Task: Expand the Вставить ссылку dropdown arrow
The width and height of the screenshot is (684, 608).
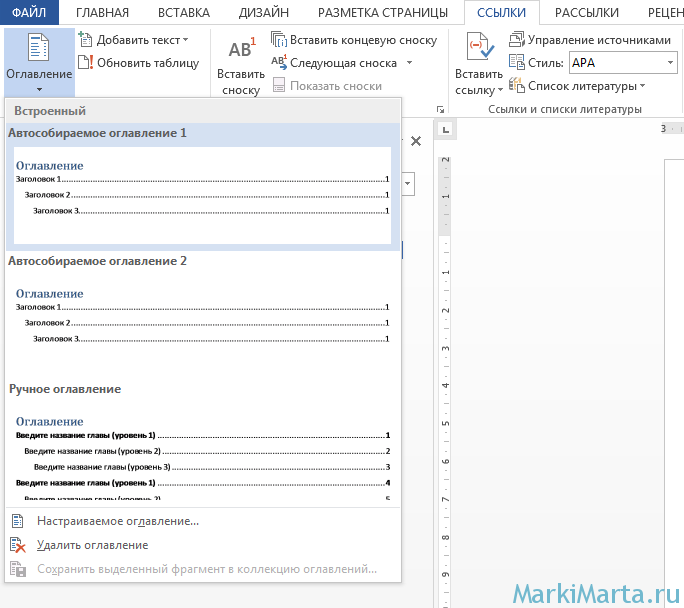Action: click(x=500, y=90)
